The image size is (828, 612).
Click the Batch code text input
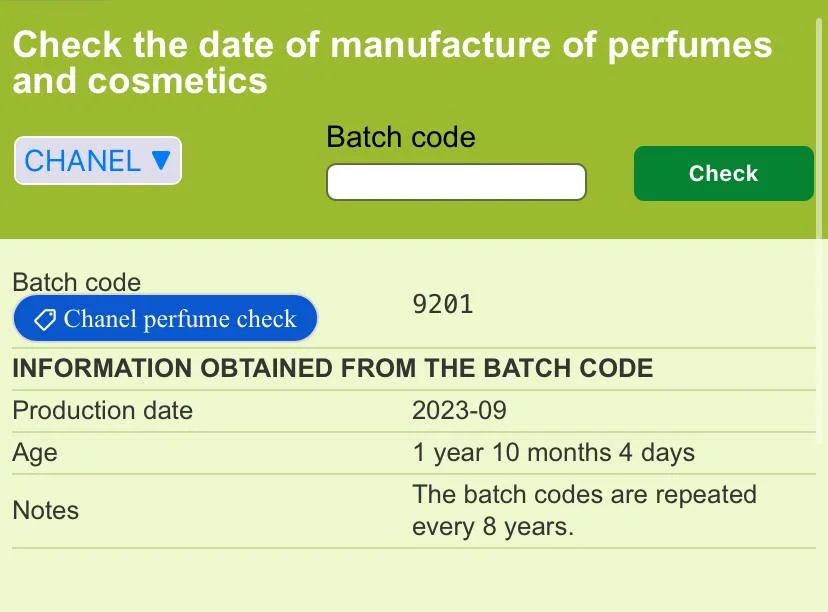click(x=456, y=182)
